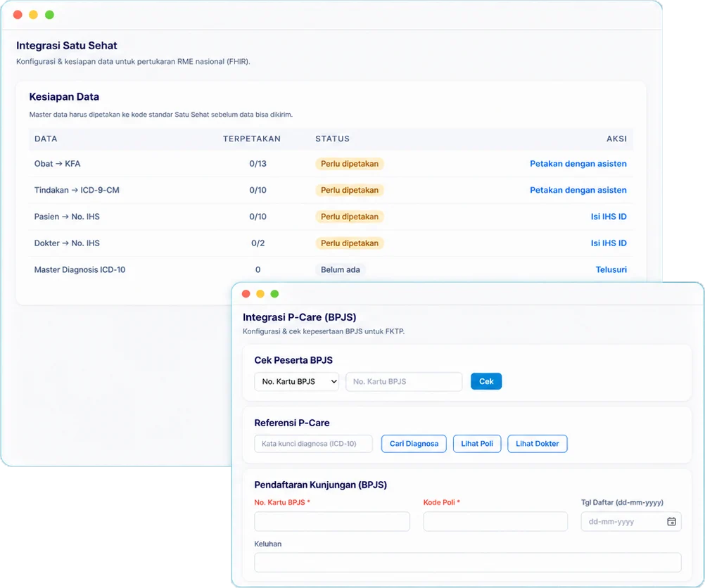Screen dimensions: 705x588
Task: Click the TERPETAKAN column header
Action: coord(252,139)
